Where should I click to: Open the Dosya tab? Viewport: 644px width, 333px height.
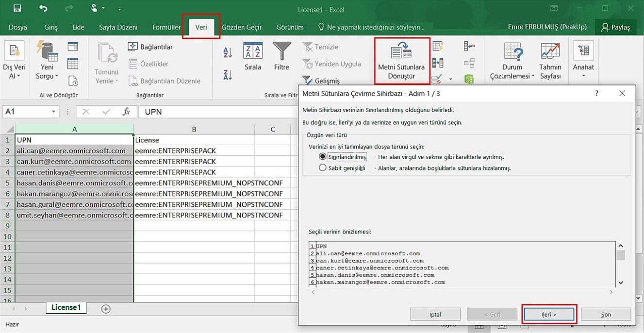pos(18,27)
